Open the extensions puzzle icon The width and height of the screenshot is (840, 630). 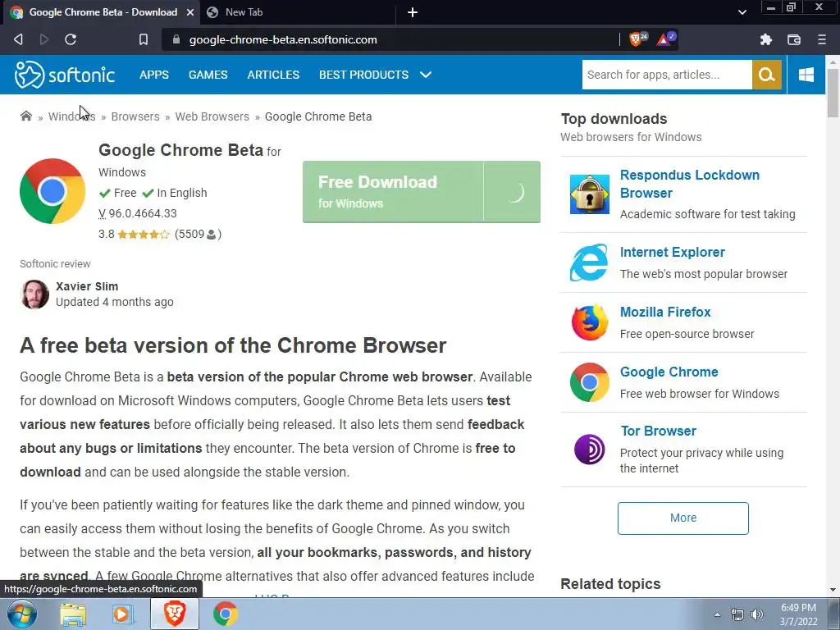click(x=766, y=39)
